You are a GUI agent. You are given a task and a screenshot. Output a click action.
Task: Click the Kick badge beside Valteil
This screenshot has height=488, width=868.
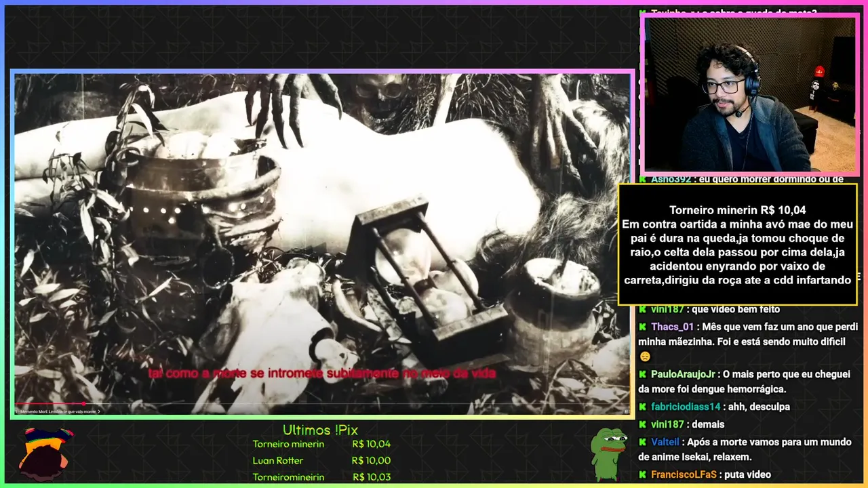(642, 442)
